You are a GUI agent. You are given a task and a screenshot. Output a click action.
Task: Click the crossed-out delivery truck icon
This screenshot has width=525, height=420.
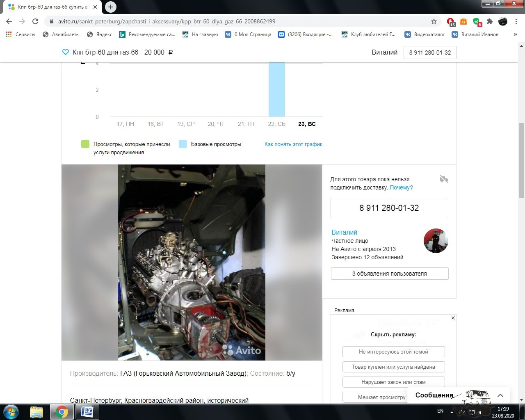coord(444,179)
